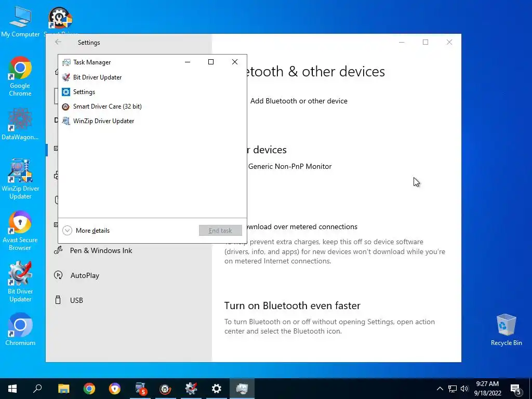
Task: Switch to Smart Driver Care taskbar button
Action: [166, 389]
